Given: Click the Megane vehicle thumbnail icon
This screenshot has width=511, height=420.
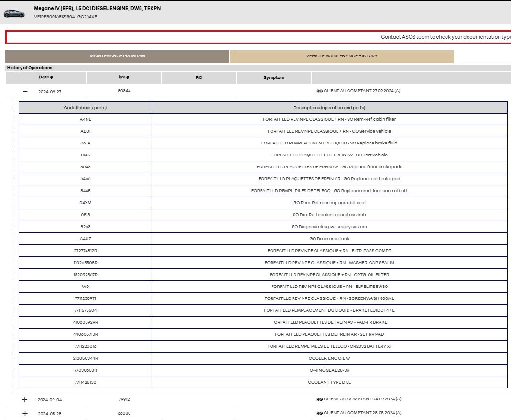Looking at the screenshot, I should [x=14, y=13].
